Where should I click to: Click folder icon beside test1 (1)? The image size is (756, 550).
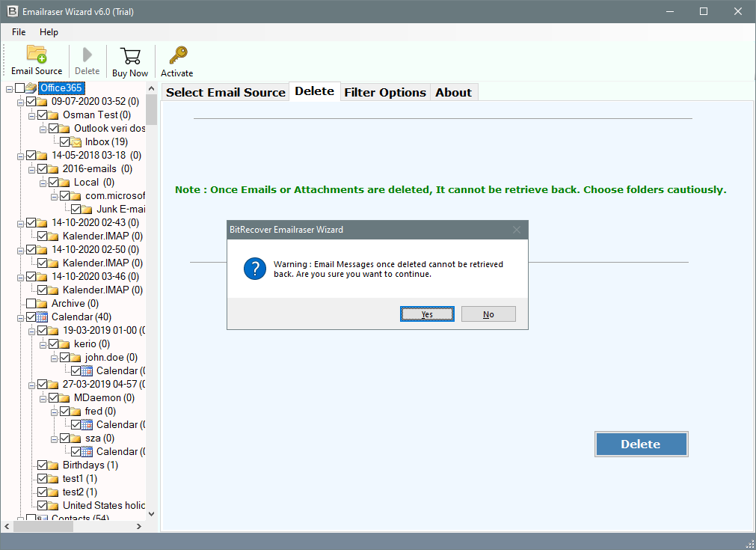click(x=54, y=479)
